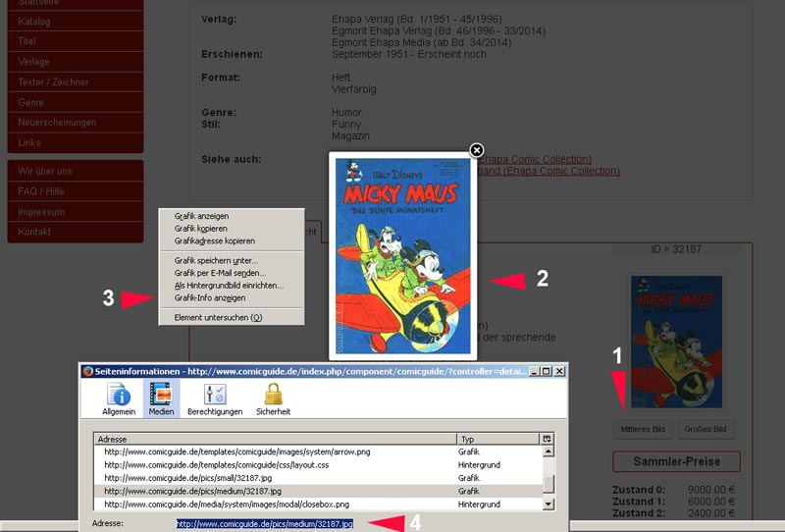
Task: Open the Neuerscheinungen sidebar link
Action: [76, 123]
